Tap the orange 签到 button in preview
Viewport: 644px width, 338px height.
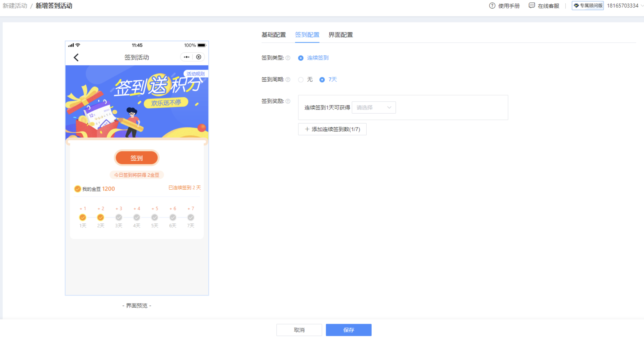[x=137, y=158]
